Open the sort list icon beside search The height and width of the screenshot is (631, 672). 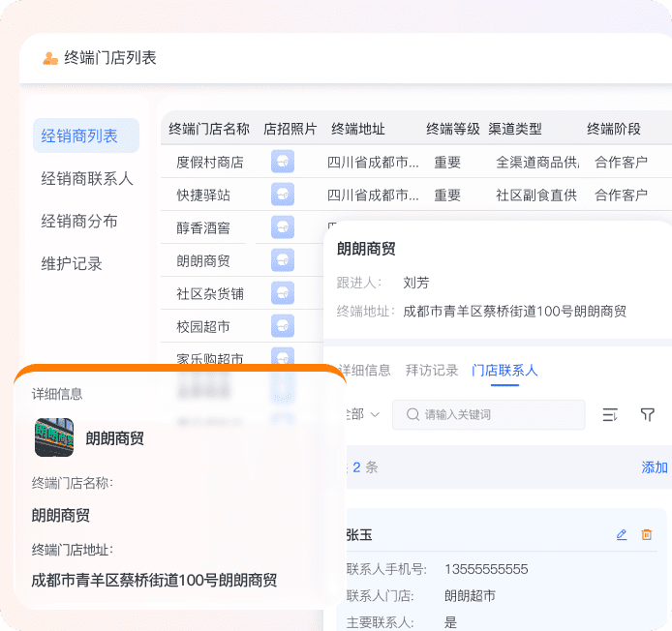pyautogui.click(x=610, y=414)
